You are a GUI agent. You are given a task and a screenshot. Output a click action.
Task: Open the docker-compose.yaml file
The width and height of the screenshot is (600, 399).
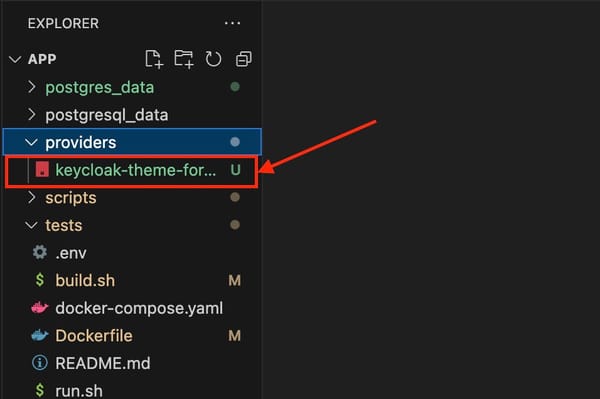coord(139,308)
